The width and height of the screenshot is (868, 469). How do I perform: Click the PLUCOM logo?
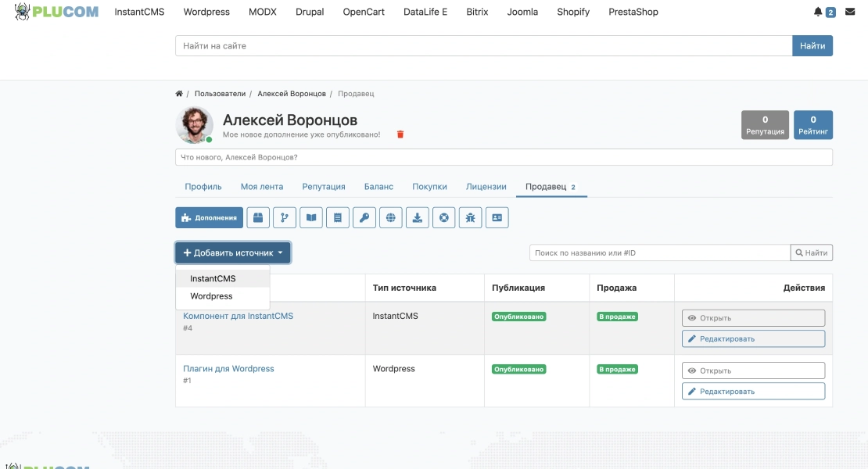pyautogui.click(x=56, y=12)
